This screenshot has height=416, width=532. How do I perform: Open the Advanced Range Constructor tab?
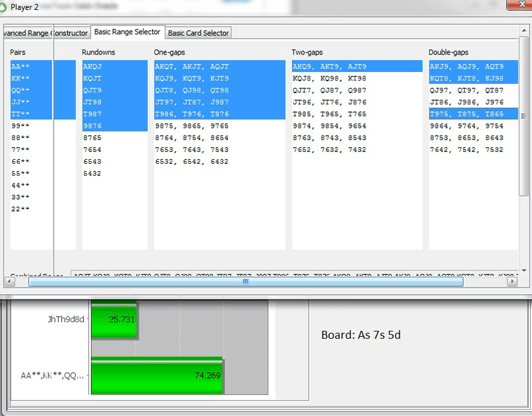45,33
